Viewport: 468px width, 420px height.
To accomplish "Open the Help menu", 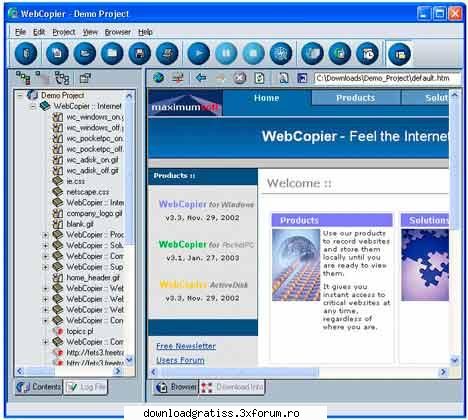I will point(145,32).
